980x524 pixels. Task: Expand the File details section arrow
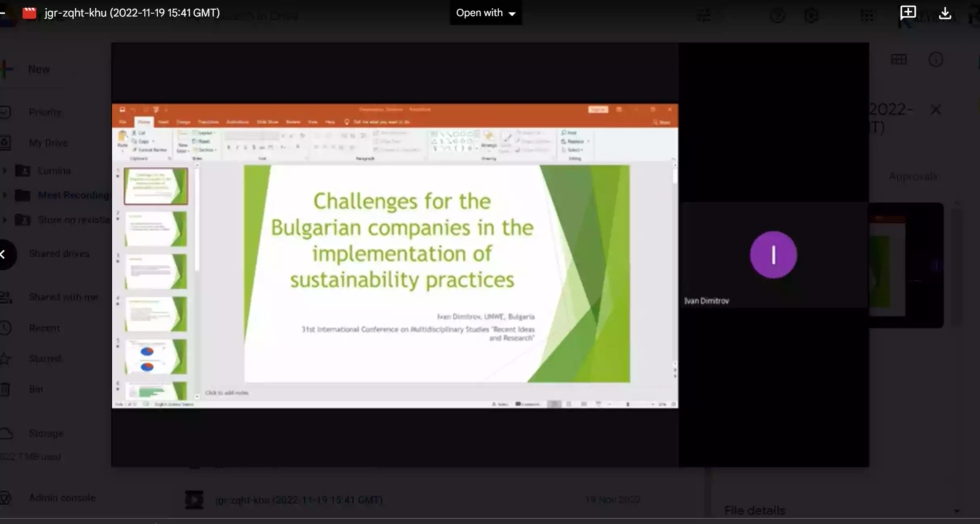point(957,511)
